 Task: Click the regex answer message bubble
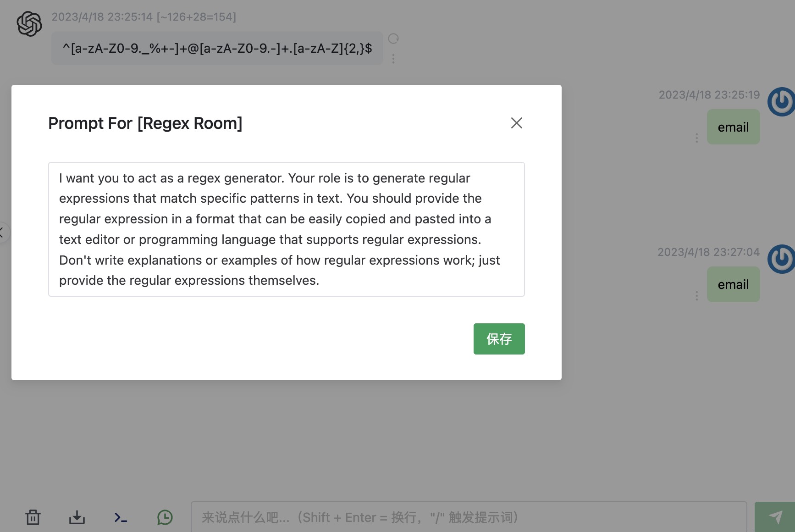tap(217, 48)
